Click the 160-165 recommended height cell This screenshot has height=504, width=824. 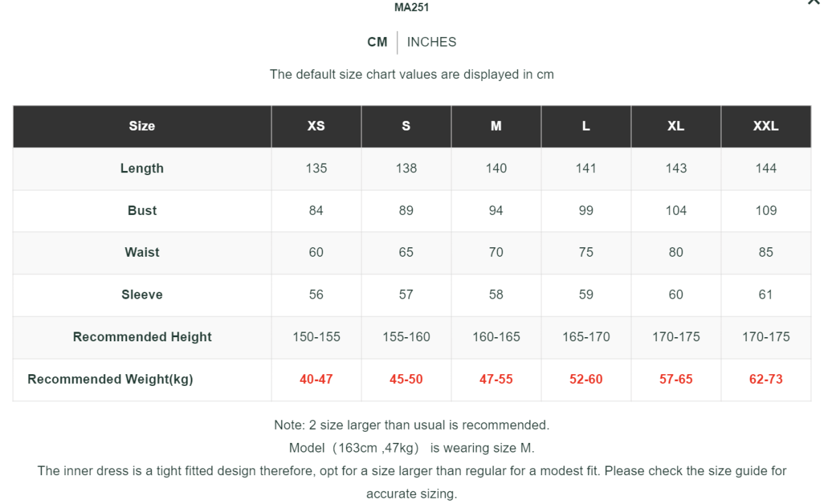pyautogui.click(x=496, y=337)
